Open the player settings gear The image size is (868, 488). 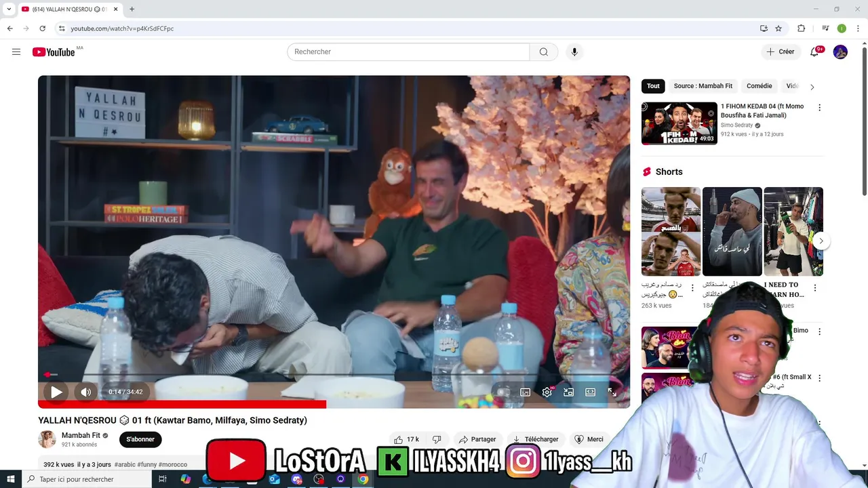click(547, 392)
